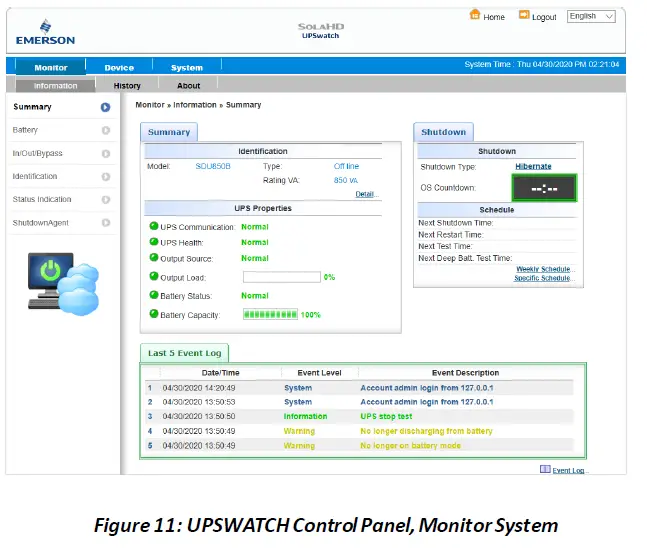This screenshot has height=552, width=647.
Task: Click the In/Out/Bypass sidebar arrow icon
Action: pyautogui.click(x=106, y=153)
